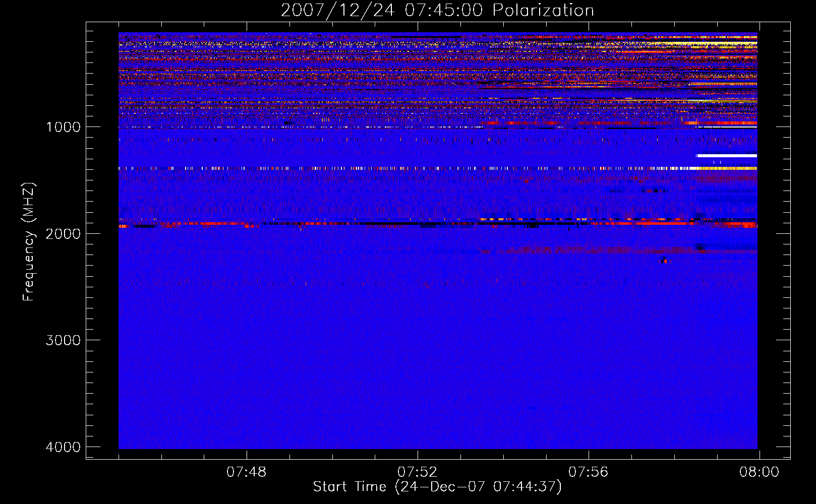This screenshot has height=504, width=816.
Task: Click the 3000 frequency tick label
Action: pyautogui.click(x=63, y=340)
